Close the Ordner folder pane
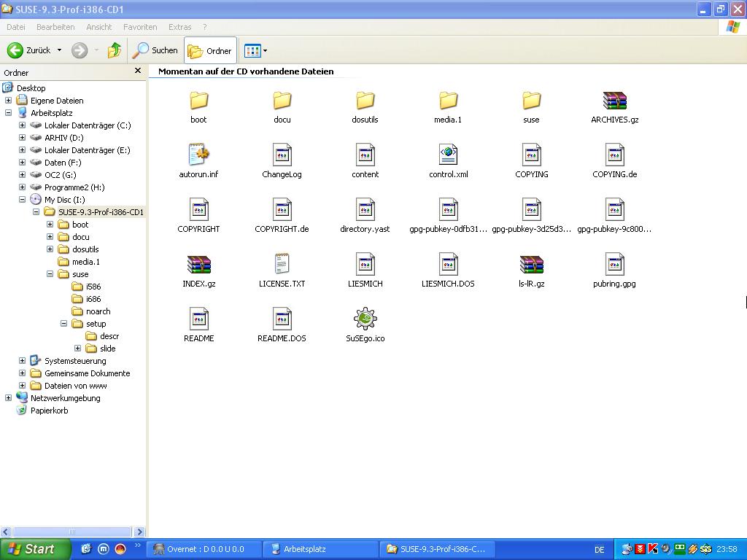 pyautogui.click(x=138, y=71)
